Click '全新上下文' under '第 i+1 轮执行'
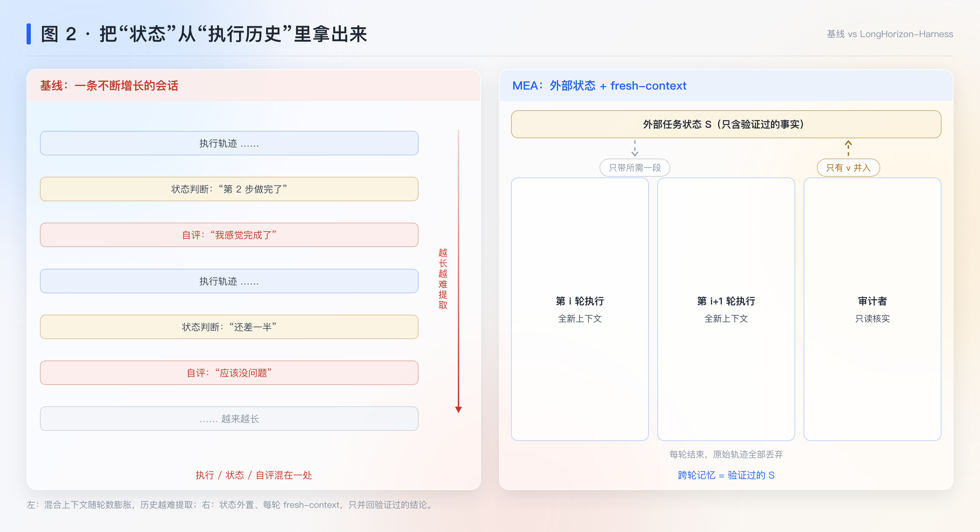The width and height of the screenshot is (980, 532). (x=726, y=318)
